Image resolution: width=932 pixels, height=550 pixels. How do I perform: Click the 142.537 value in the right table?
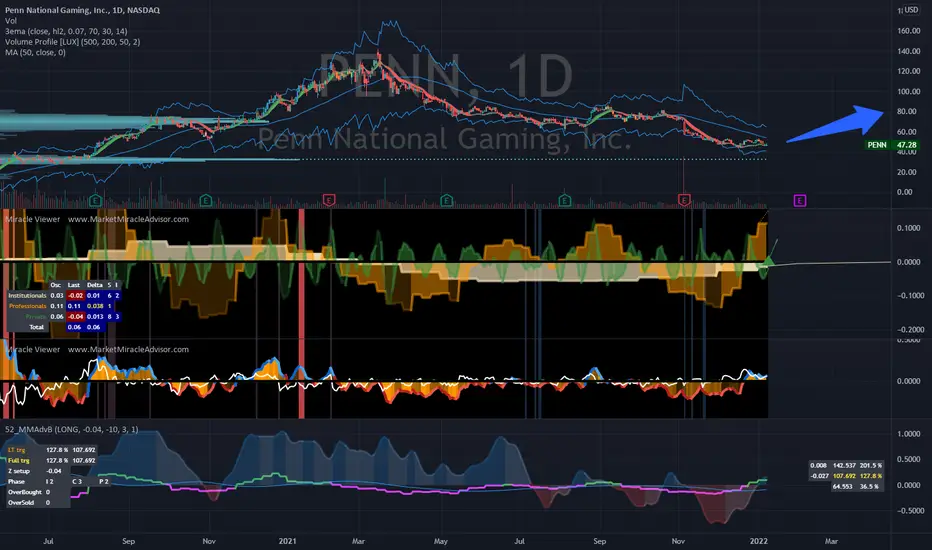pyautogui.click(x=844, y=466)
